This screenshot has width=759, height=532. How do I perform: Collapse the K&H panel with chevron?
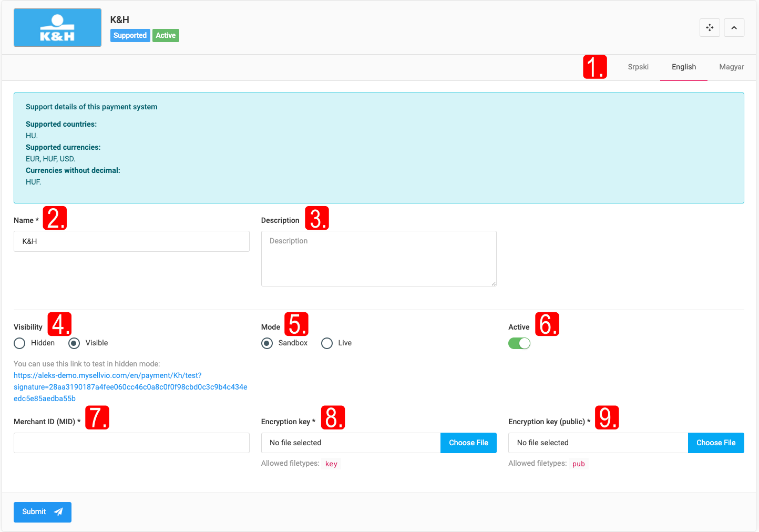(x=734, y=28)
